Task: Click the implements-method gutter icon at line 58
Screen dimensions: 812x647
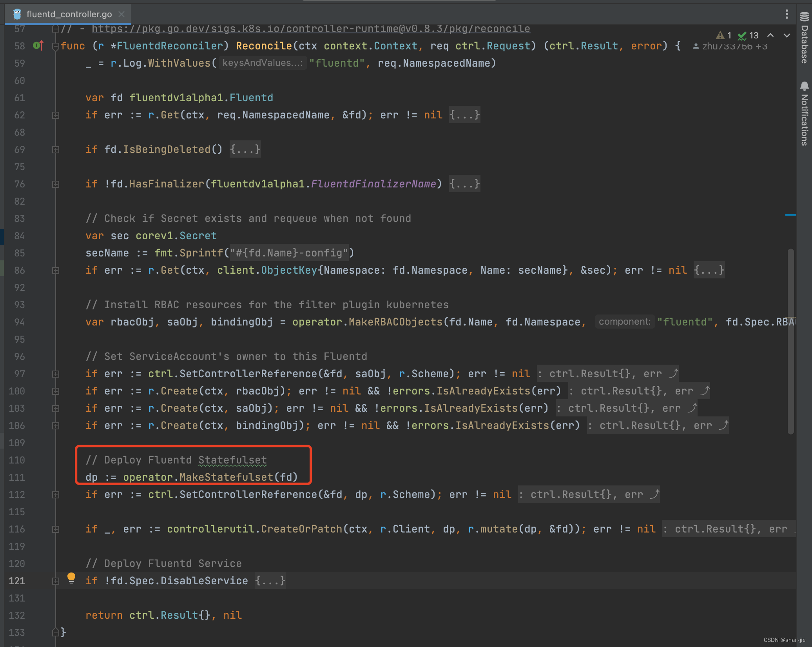Action: pos(38,46)
